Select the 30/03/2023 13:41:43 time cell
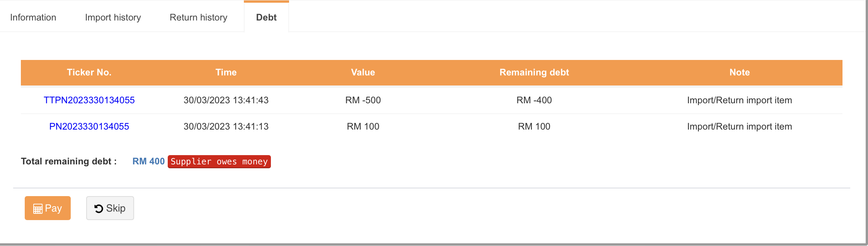 coord(226,100)
